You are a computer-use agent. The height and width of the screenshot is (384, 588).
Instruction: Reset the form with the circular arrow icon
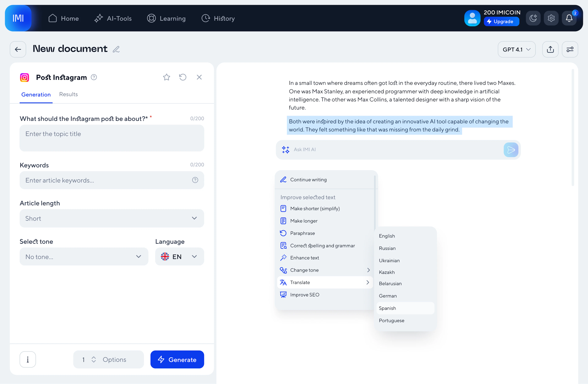(x=183, y=77)
